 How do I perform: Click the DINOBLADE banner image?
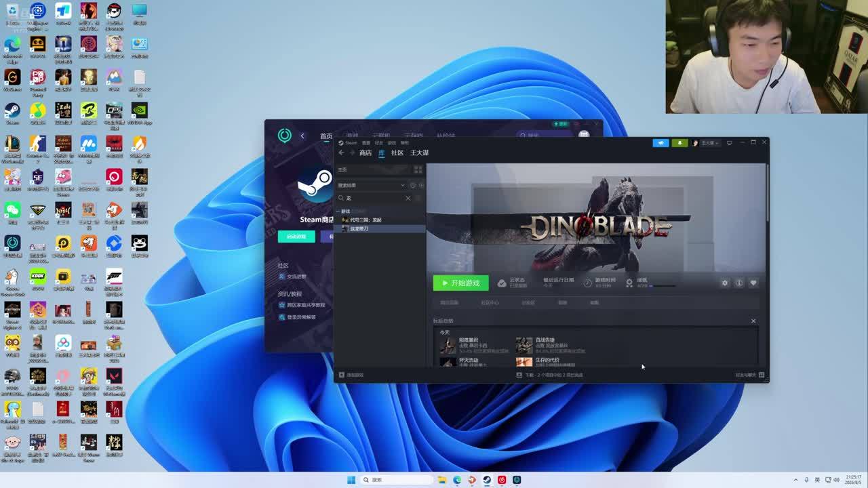pyautogui.click(x=595, y=218)
